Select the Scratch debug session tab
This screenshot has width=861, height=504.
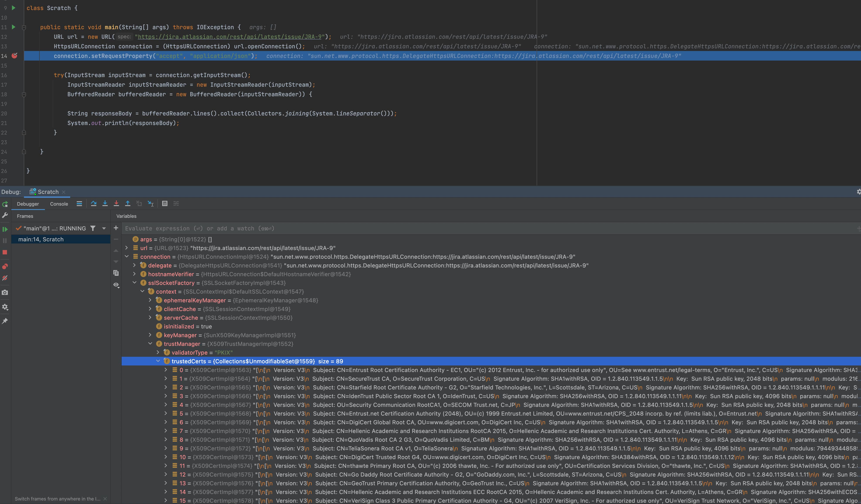point(48,192)
